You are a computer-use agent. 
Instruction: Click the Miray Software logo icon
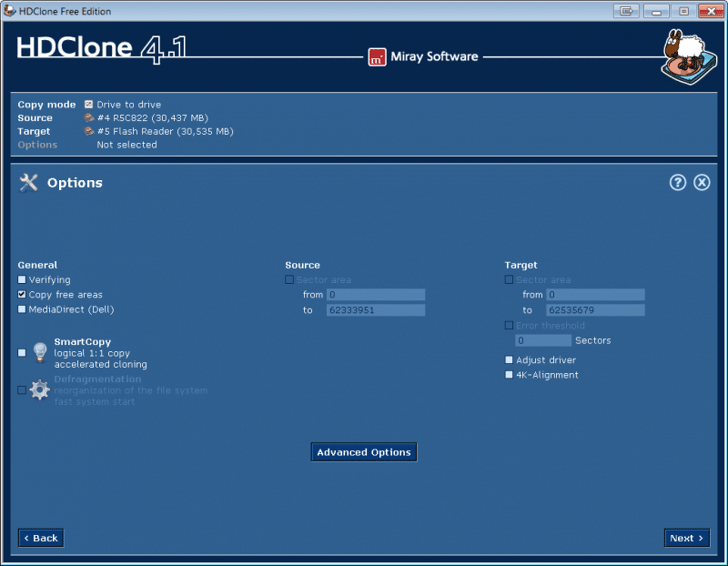[x=378, y=56]
